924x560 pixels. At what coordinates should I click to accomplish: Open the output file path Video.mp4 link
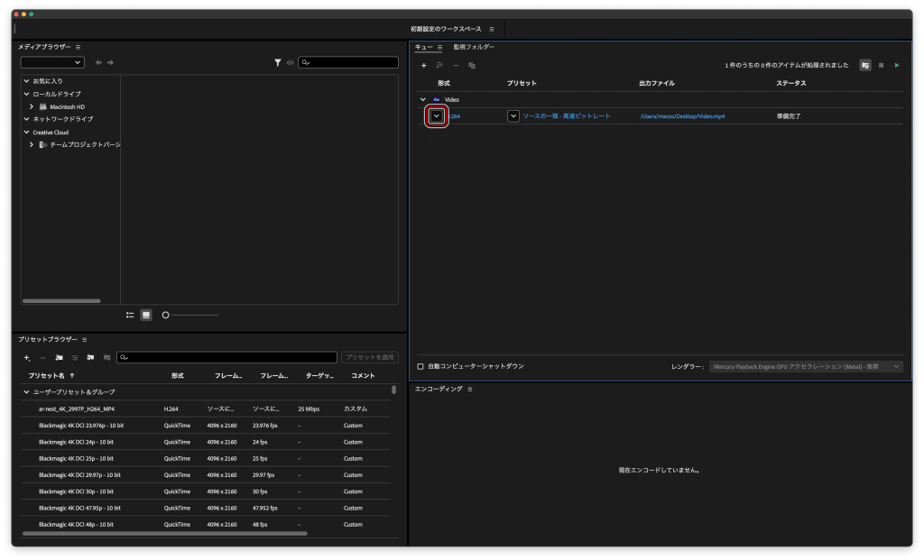tap(681, 116)
